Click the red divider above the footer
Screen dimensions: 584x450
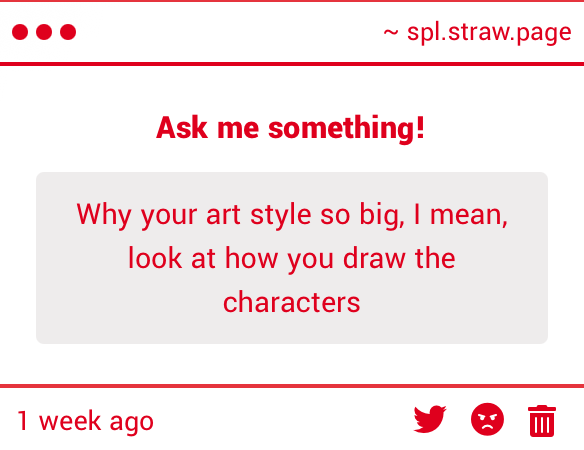click(292, 386)
